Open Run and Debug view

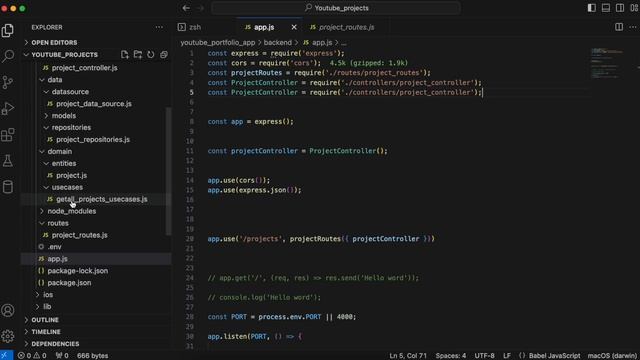[x=8, y=109]
